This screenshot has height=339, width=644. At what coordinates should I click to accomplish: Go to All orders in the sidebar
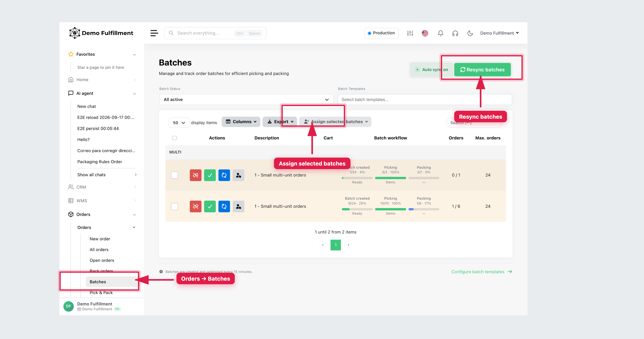[x=99, y=250]
